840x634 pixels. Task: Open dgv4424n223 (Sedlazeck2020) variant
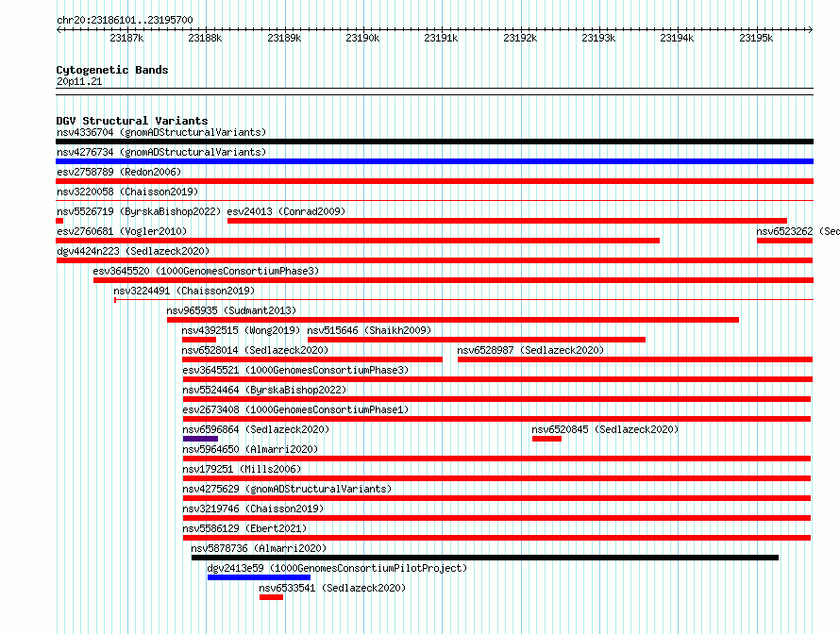pyautogui.click(x=133, y=251)
